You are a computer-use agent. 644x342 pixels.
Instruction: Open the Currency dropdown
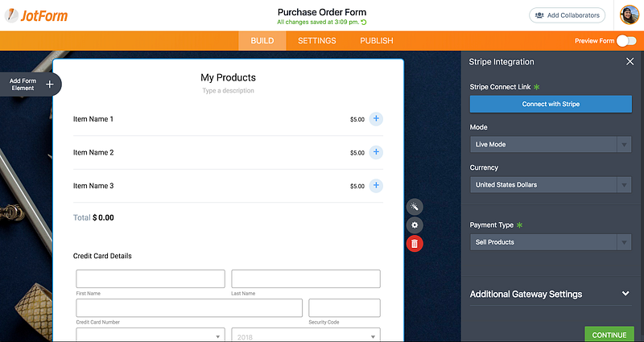tap(551, 185)
